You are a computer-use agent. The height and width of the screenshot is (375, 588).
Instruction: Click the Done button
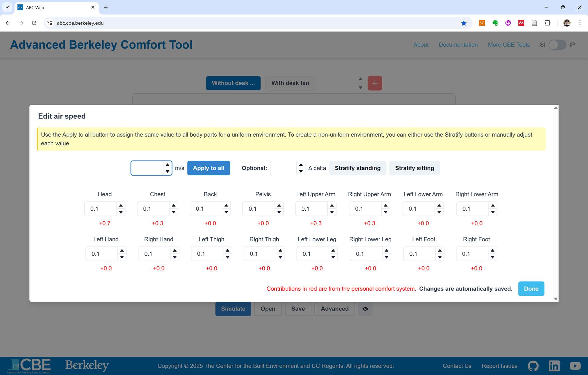point(531,289)
